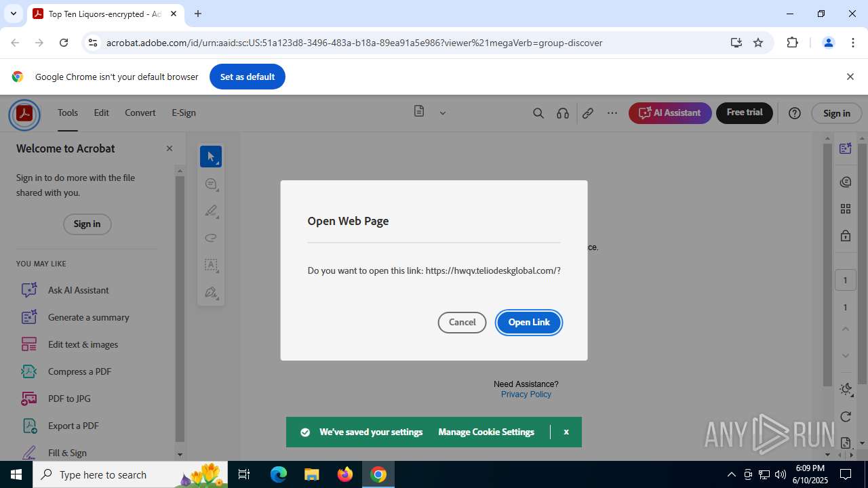Image resolution: width=868 pixels, height=488 pixels.
Task: Open the page thumbnails grid icon
Action: click(x=846, y=209)
